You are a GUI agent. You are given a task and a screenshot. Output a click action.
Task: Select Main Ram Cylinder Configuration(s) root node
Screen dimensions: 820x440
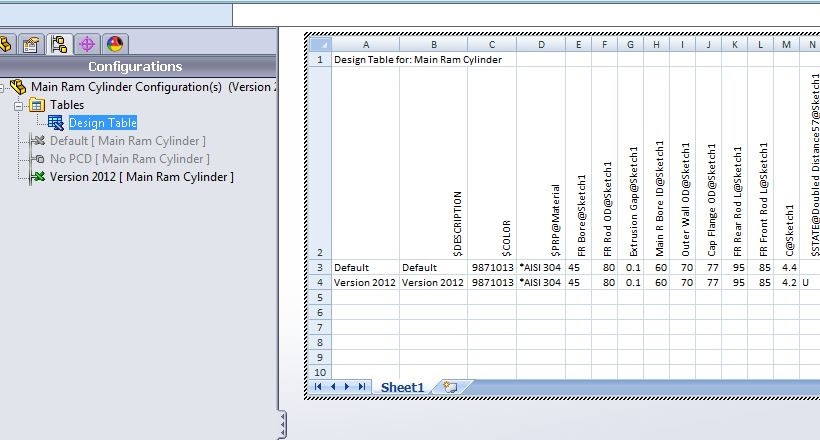tap(153, 87)
